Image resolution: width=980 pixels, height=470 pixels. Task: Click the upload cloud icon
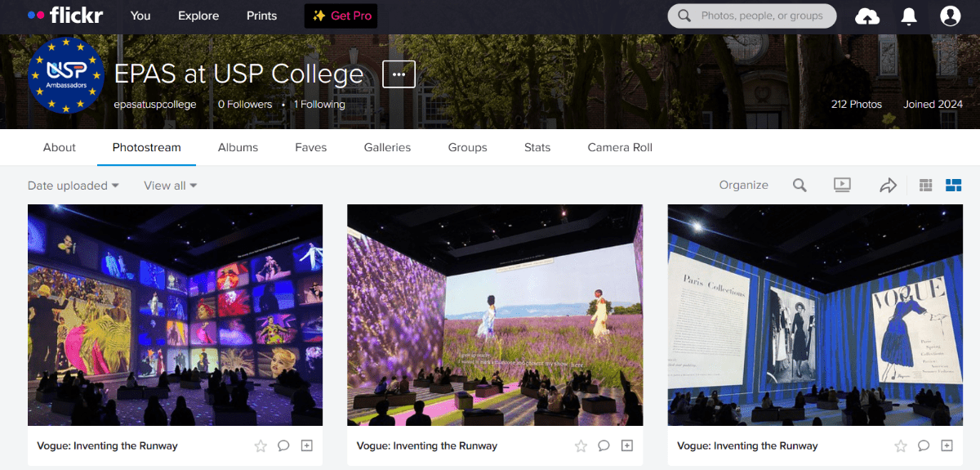point(867,16)
